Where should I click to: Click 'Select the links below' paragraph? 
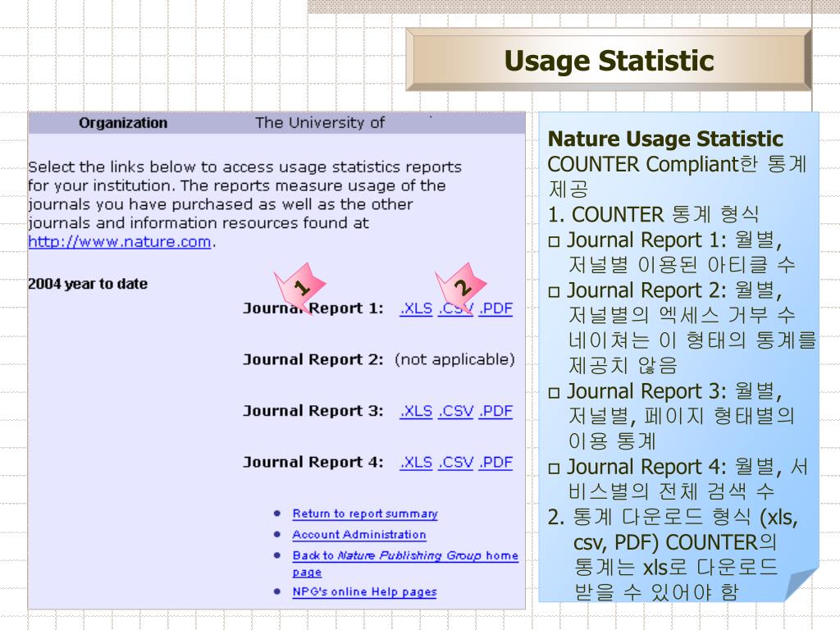coord(244,204)
